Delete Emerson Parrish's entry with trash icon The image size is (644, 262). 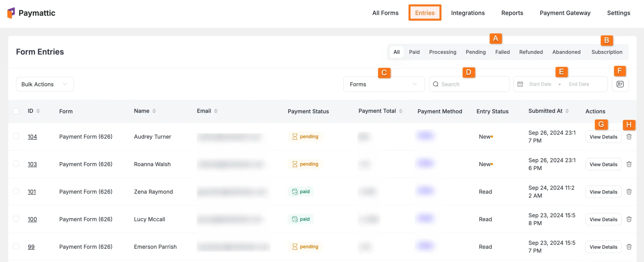629,247
